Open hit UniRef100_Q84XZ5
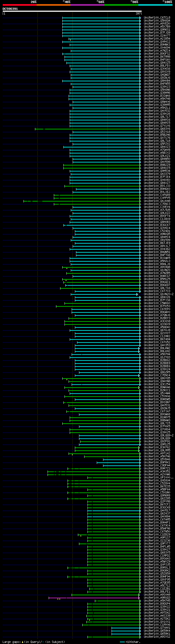Screen dimensions: 175x644 pos(157,63)
